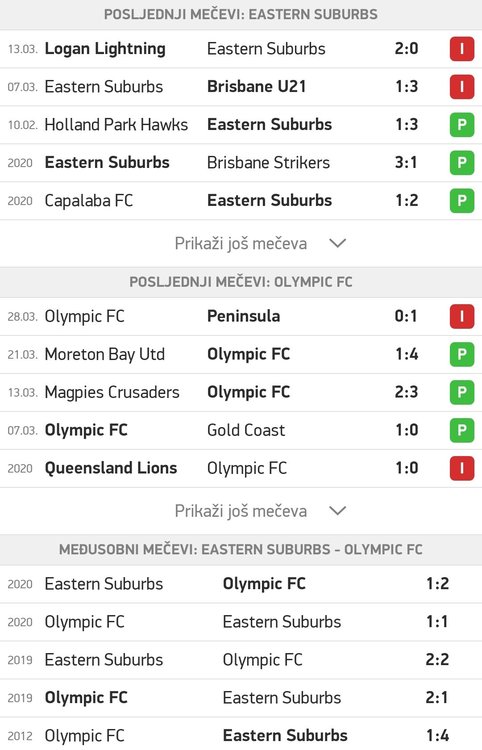Click Posljednji mečevi: Olympic FC header
482x750 pixels.
(241, 282)
